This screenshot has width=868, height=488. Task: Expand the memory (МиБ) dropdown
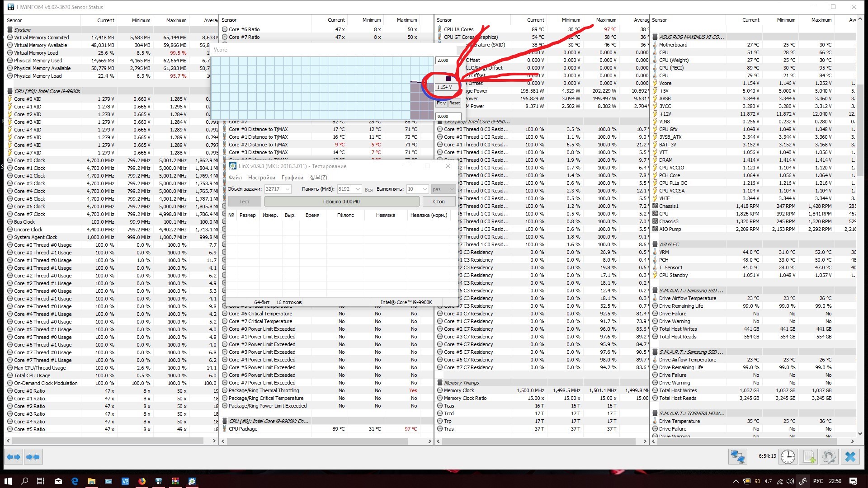coord(358,189)
